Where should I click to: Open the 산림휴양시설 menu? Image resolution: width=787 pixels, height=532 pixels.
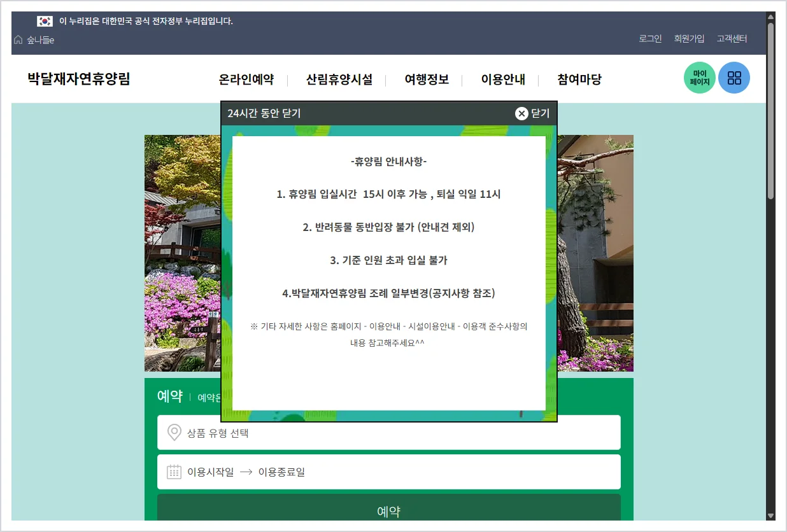339,80
